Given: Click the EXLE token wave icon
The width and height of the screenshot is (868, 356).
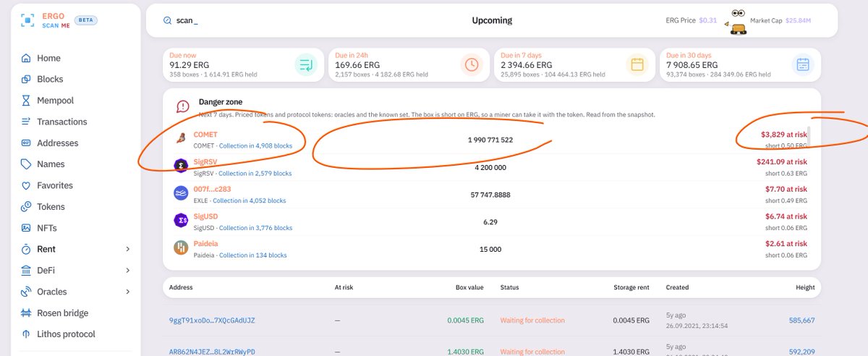Looking at the screenshot, I should click(181, 193).
